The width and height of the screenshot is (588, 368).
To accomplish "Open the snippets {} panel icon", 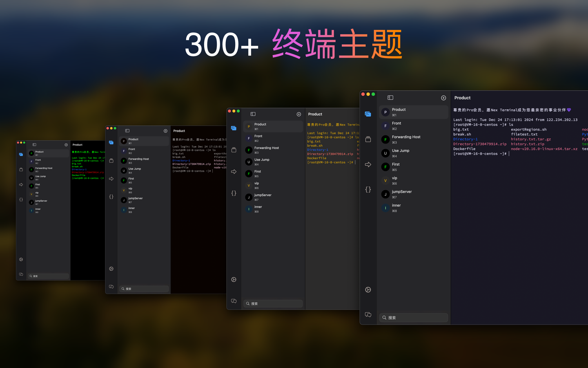I will (x=368, y=189).
